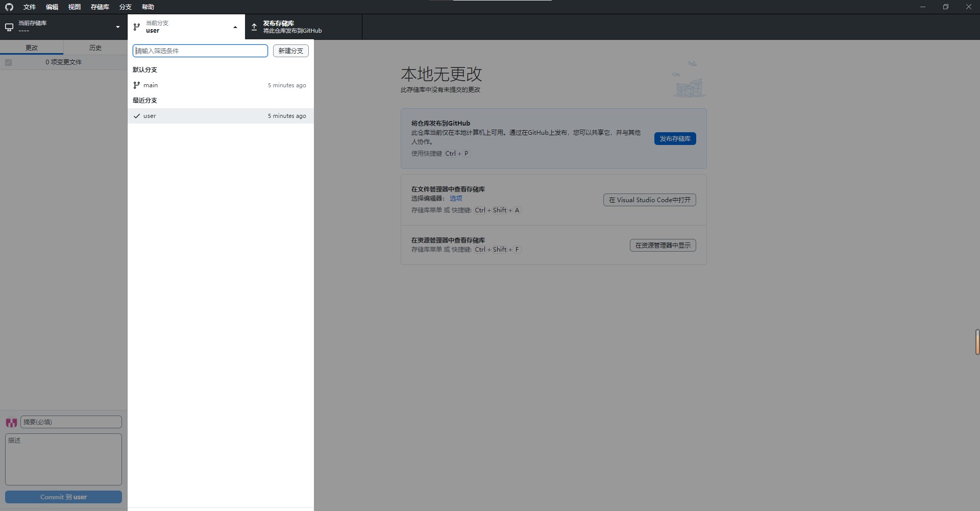This screenshot has width=980, height=511.
Task: Click the paper plane illustration near 本地无更改
Action: (692, 64)
